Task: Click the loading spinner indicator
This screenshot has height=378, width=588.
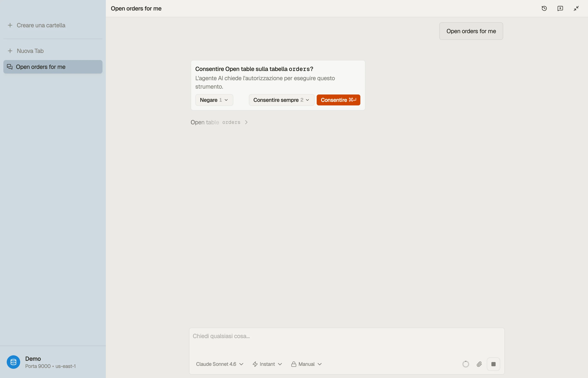Action: click(x=466, y=364)
